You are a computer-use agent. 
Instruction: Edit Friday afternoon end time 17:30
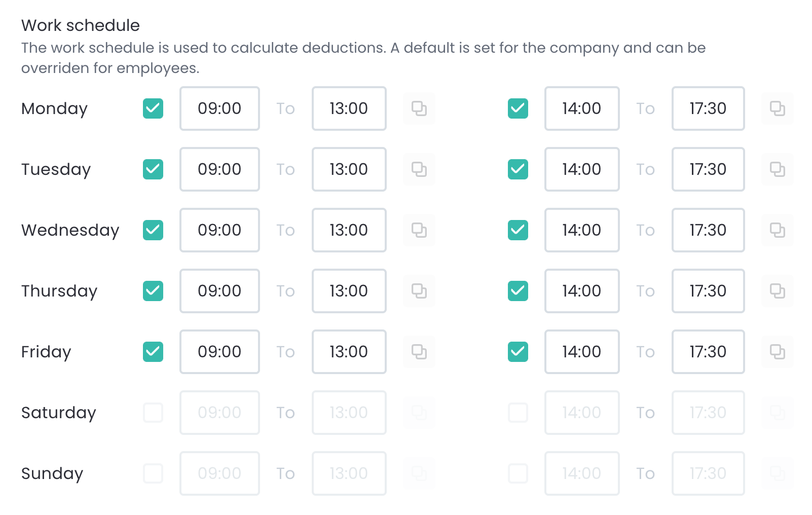708,352
